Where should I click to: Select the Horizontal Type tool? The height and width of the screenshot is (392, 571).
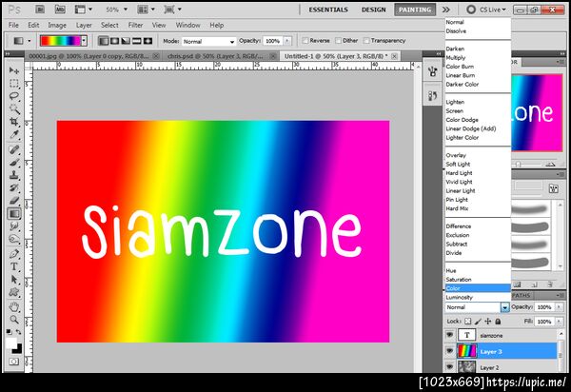[x=14, y=266]
